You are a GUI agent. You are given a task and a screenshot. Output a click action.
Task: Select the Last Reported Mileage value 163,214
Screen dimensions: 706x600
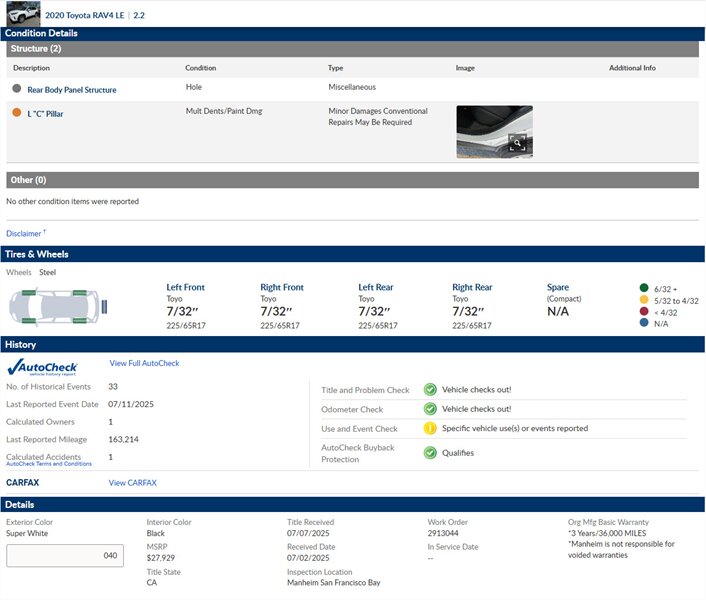(x=123, y=439)
